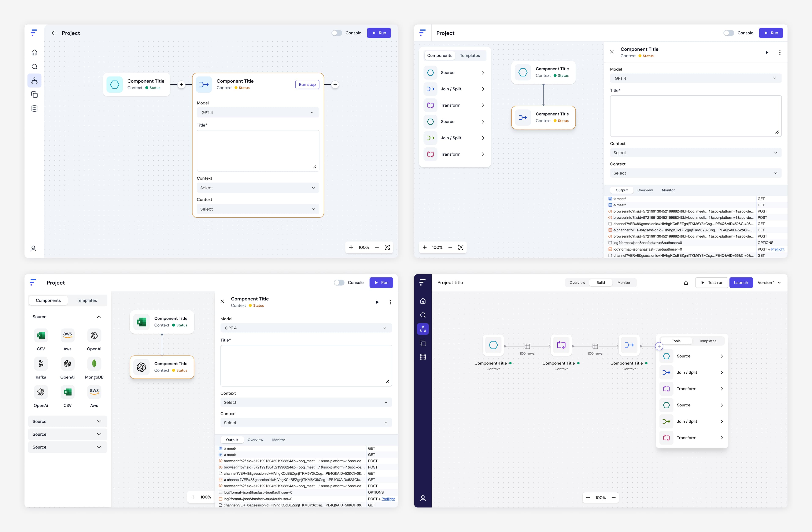Collapse the expanded Source section chevron
Viewport: 812px width, 532px height.
click(x=99, y=317)
